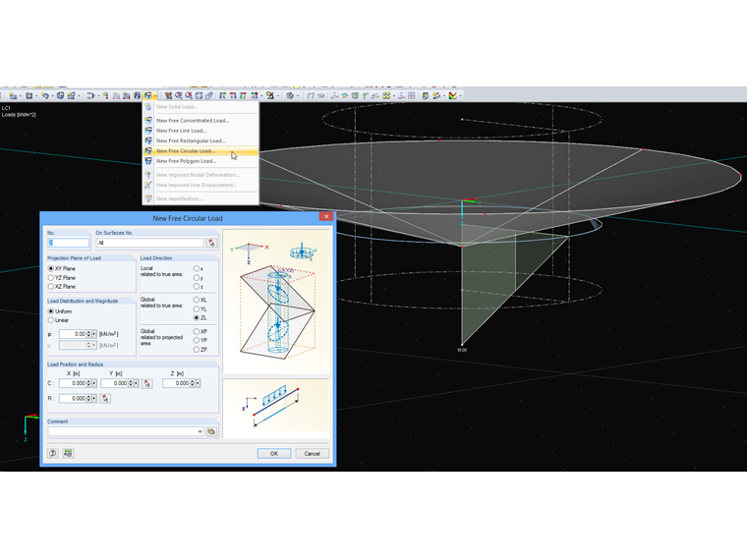Click into the R radius value field
The image size is (747, 560).
point(73,399)
